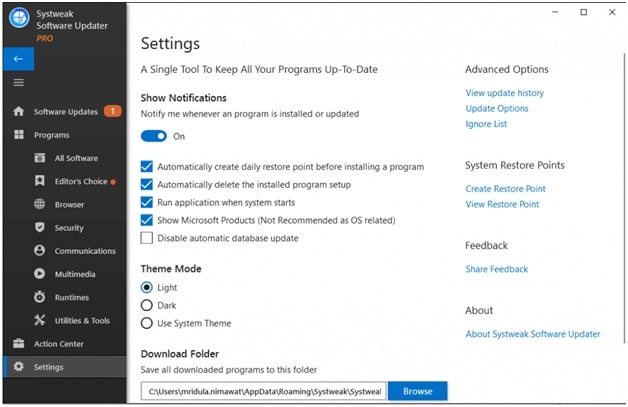628x407 pixels.
Task: Click the Utilities & Tools wrench icon
Action: [40, 320]
